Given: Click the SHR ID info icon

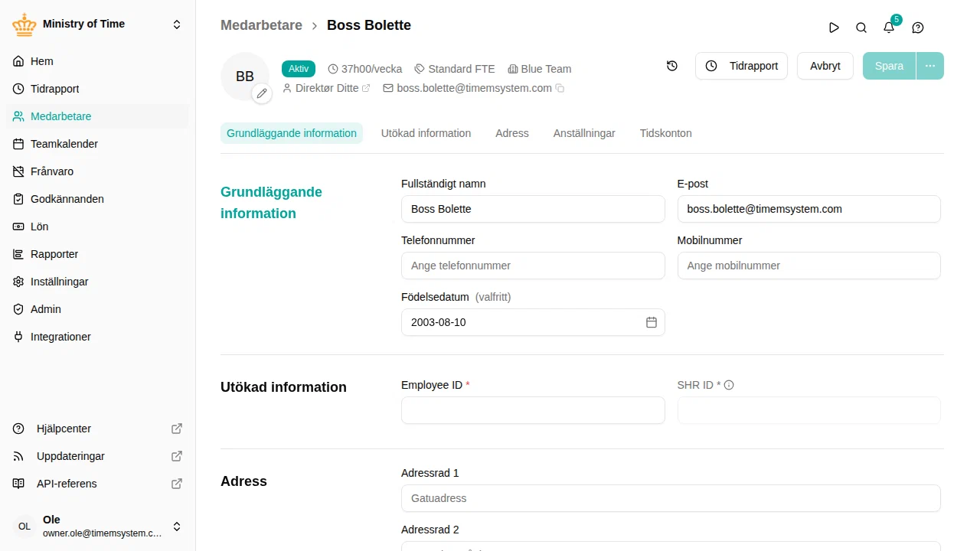Looking at the screenshot, I should [x=729, y=385].
